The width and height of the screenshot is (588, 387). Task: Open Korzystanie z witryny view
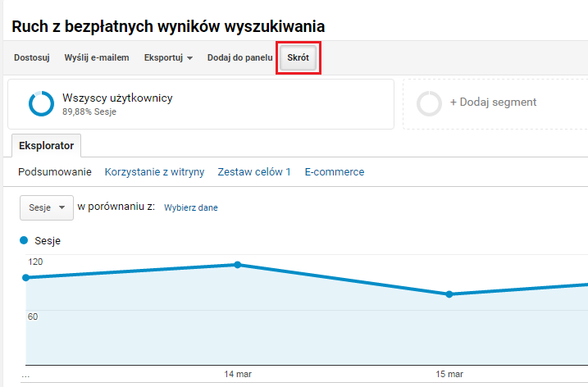[x=154, y=171]
